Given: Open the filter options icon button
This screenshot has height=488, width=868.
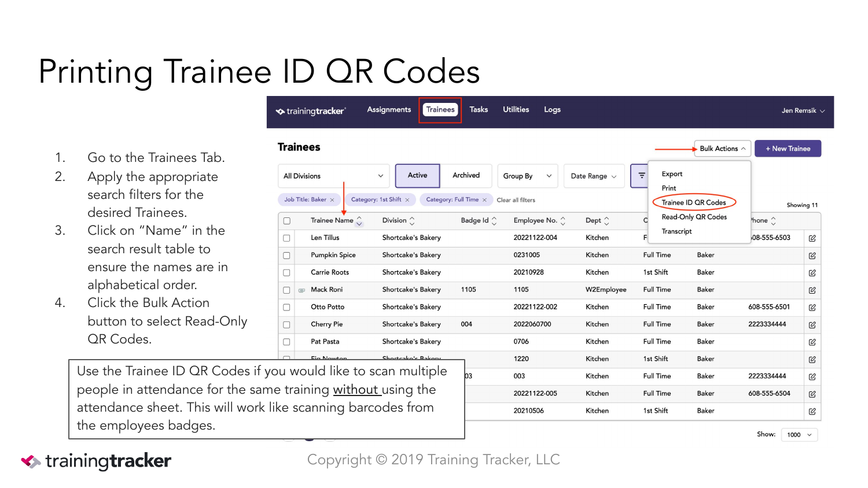Looking at the screenshot, I should [641, 176].
